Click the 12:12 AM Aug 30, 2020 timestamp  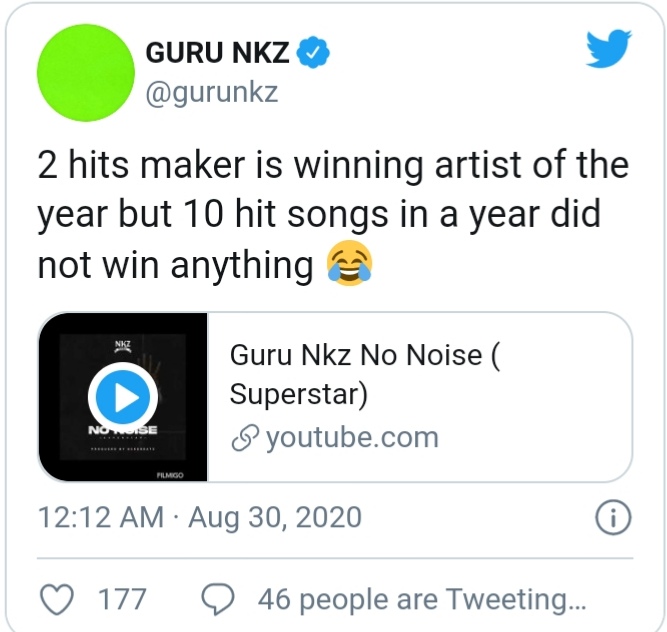click(x=200, y=518)
